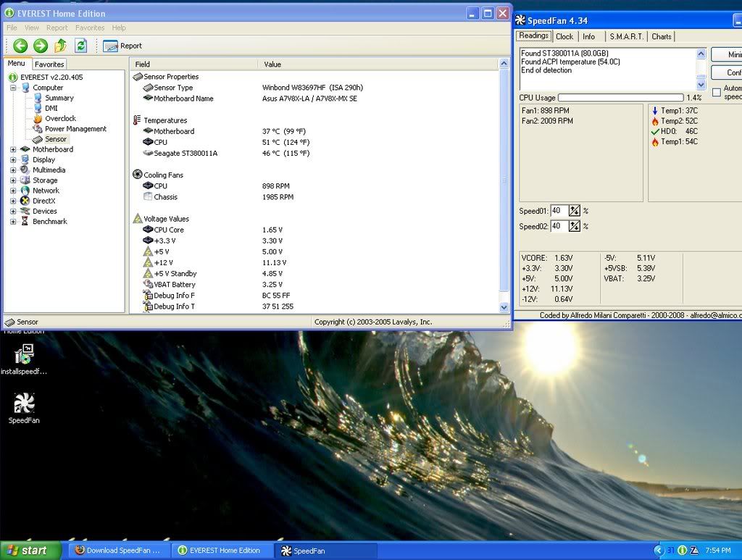Open the SpeedFan desktop shortcut icon

(x=24, y=407)
